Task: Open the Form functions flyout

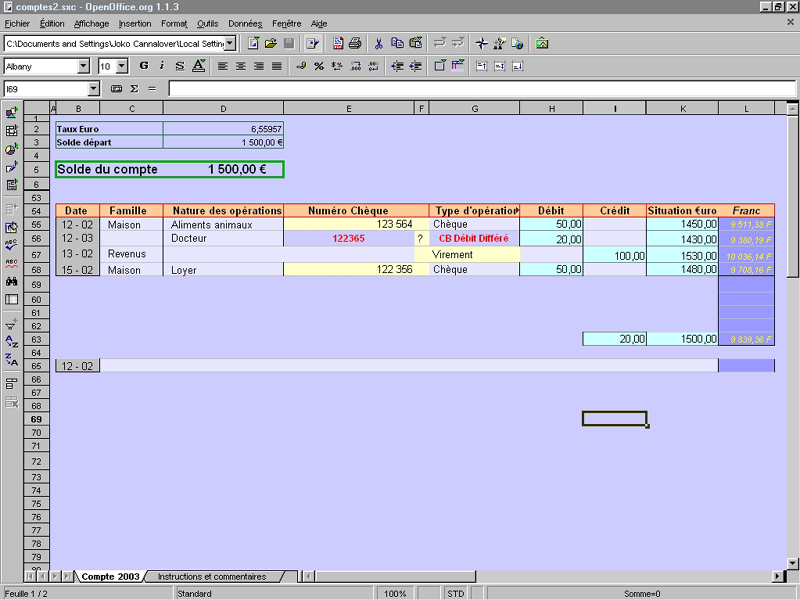Action: pyautogui.click(x=12, y=185)
